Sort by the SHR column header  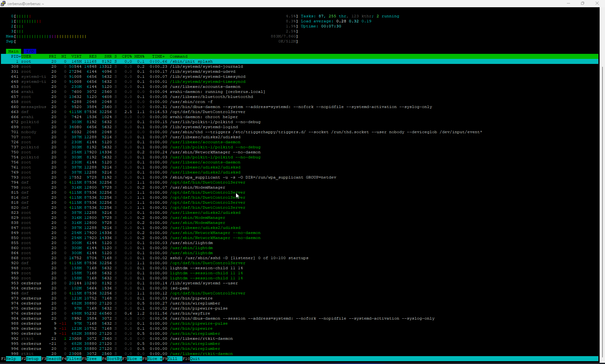[x=108, y=56]
